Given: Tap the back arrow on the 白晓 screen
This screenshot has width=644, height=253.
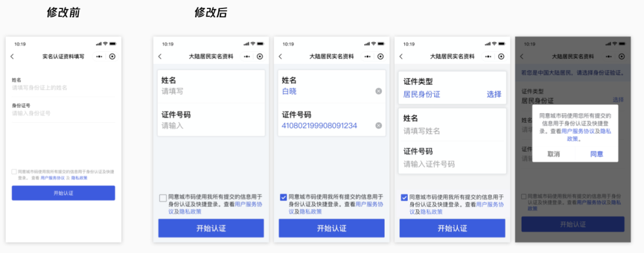Looking at the screenshot, I should pos(280,57).
